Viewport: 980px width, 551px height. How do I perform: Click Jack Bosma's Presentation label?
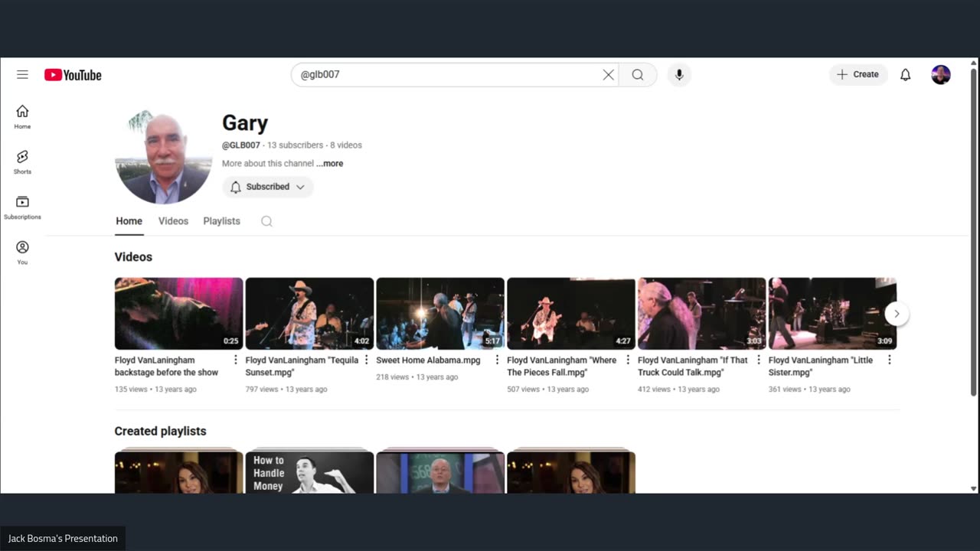pos(63,538)
